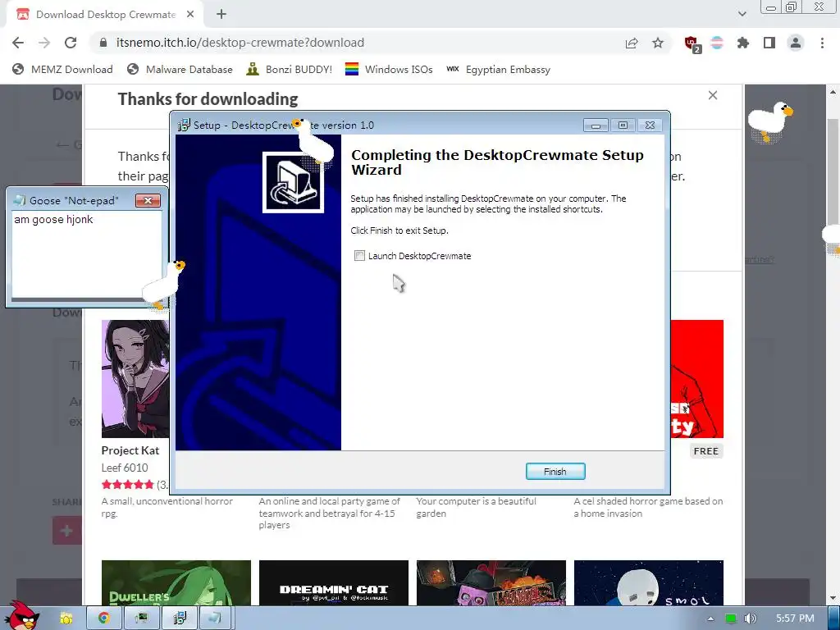This screenshot has height=630, width=840.
Task: Click the scrollbar down arrow
Action: point(833,598)
